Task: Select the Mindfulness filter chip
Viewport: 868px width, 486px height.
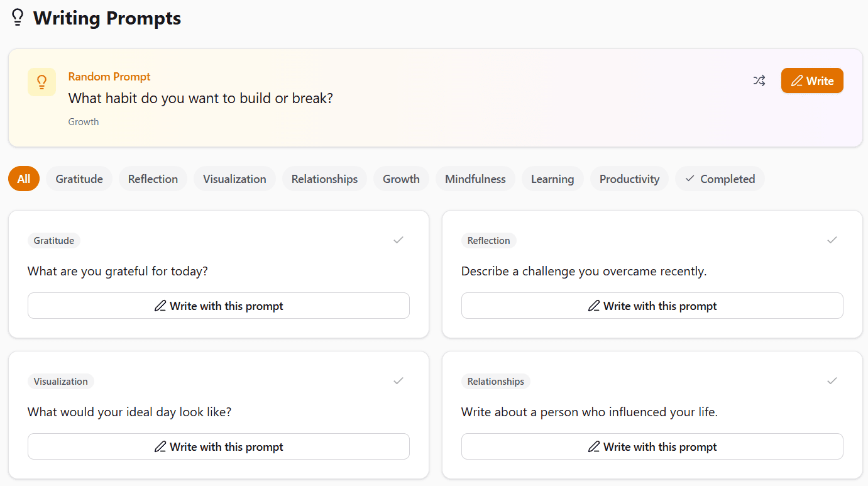Action: [475, 179]
